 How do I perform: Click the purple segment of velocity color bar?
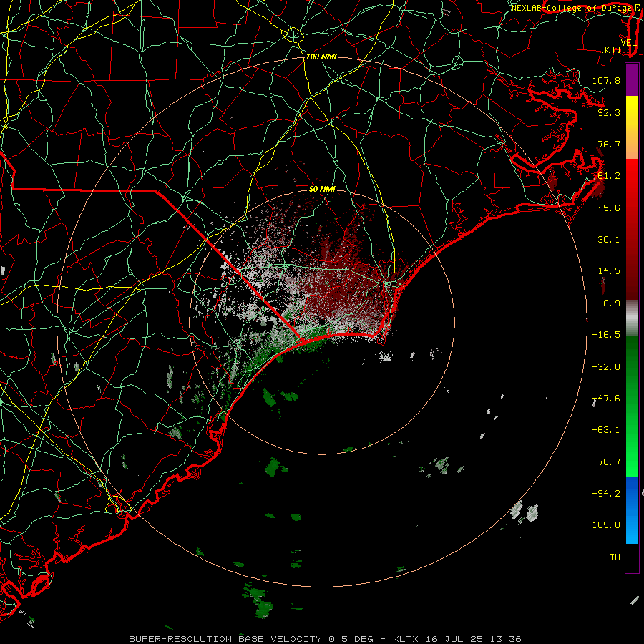632,79
